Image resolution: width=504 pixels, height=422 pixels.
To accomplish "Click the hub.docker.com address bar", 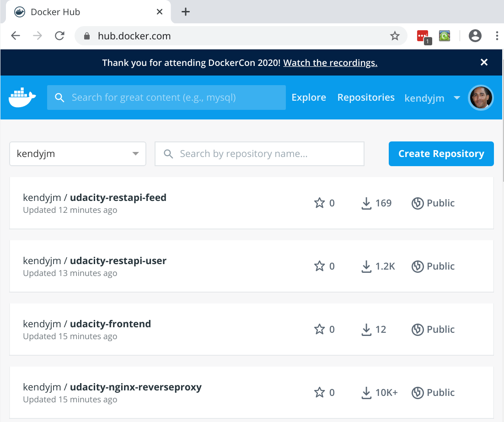I will 241,36.
